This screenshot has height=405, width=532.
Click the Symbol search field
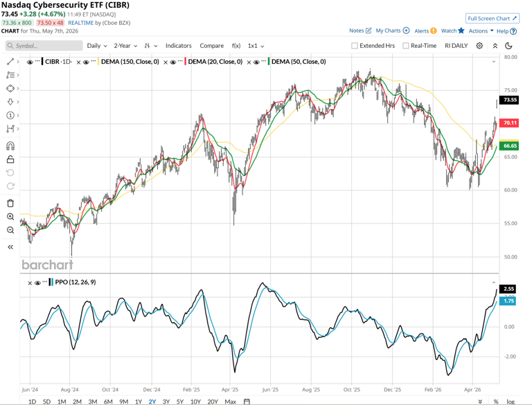[44, 46]
